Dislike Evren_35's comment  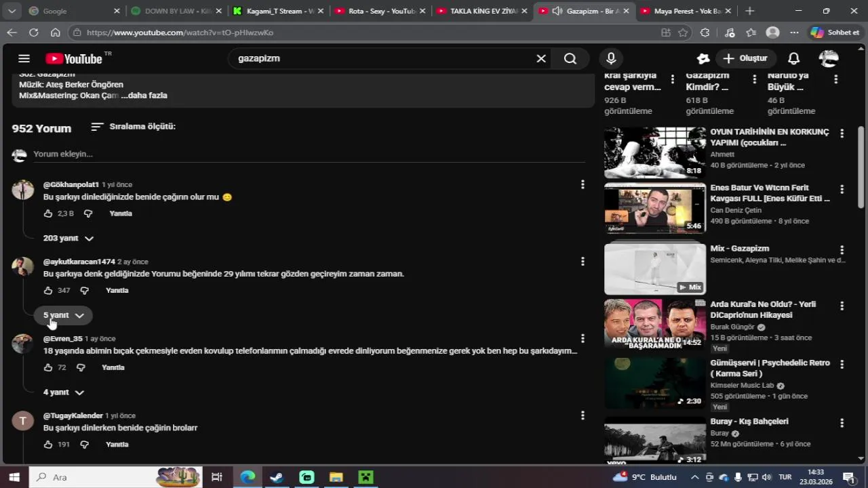81,367
